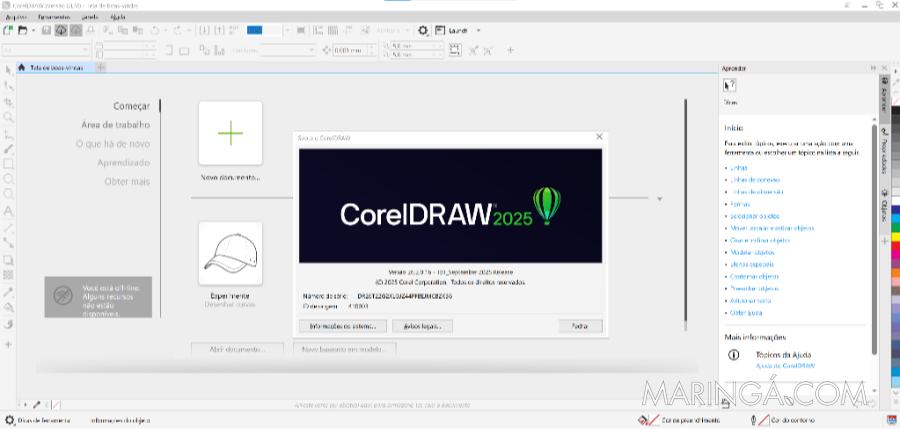900x429 pixels.
Task: Select the Artistic Media tool in toolbox
Action: [x=8, y=149]
